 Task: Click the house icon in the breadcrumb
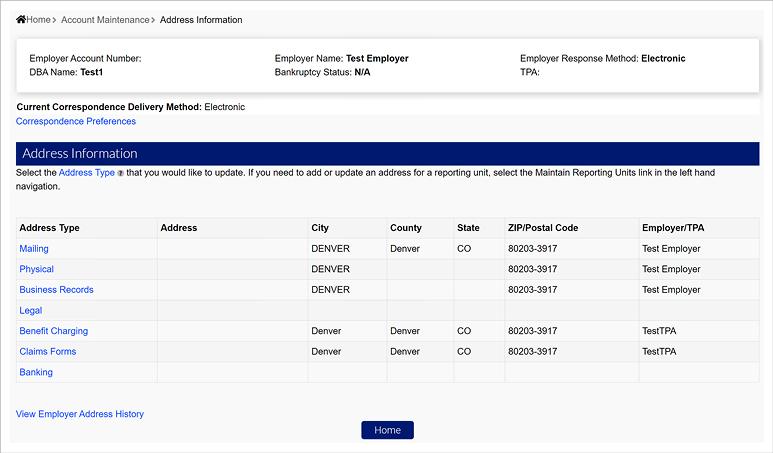click(x=21, y=20)
